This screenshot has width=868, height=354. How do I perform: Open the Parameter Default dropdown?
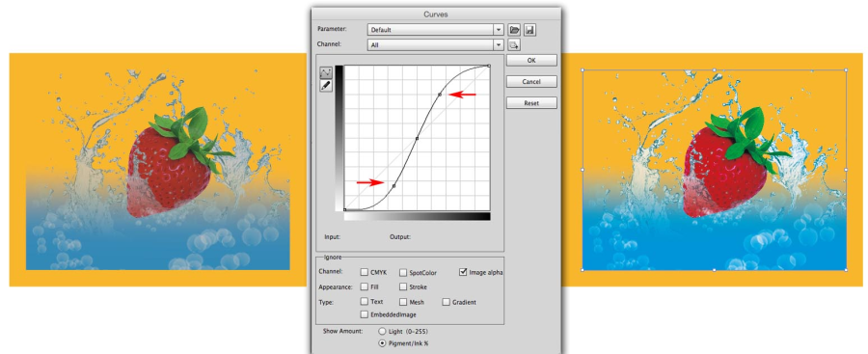[436, 30]
